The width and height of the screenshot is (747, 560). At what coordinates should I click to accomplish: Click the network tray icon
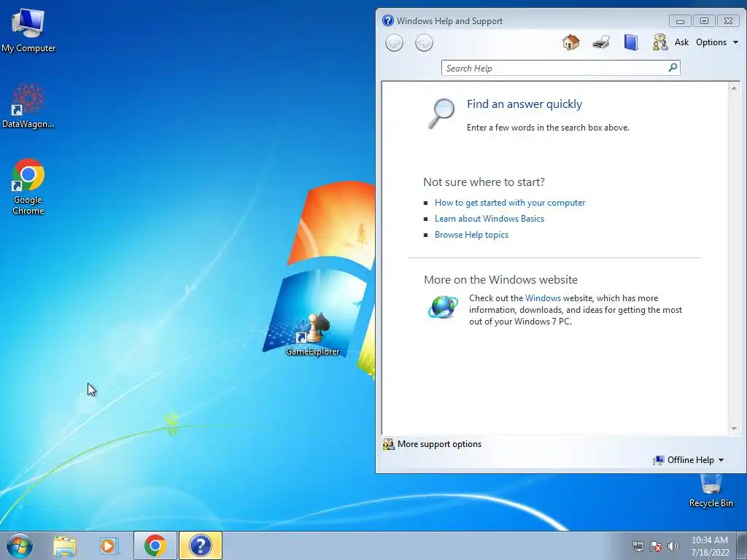638,546
